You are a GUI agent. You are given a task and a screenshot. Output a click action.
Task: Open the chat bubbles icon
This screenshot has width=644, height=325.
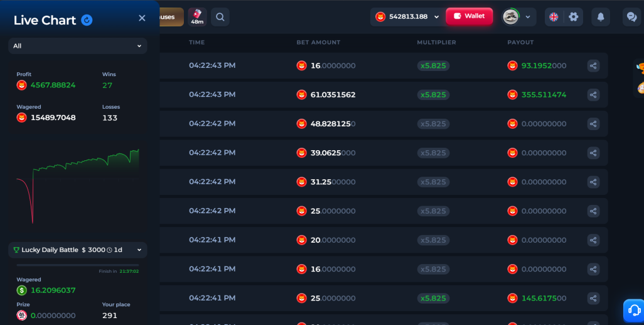pyautogui.click(x=631, y=17)
